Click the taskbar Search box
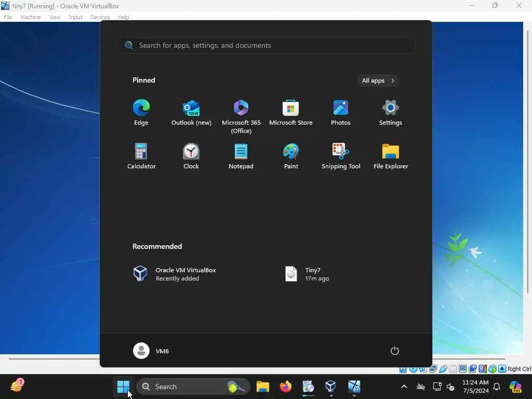This screenshot has height=399, width=532. point(193,387)
